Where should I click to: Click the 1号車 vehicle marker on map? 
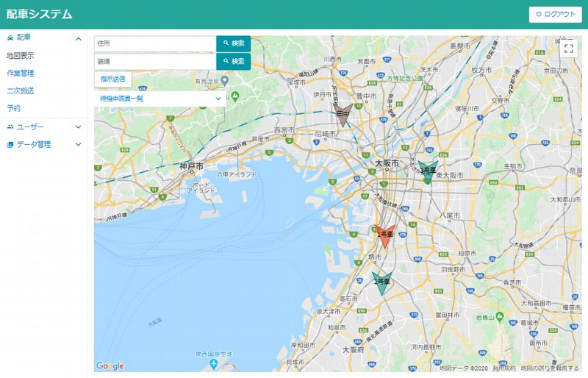385,235
